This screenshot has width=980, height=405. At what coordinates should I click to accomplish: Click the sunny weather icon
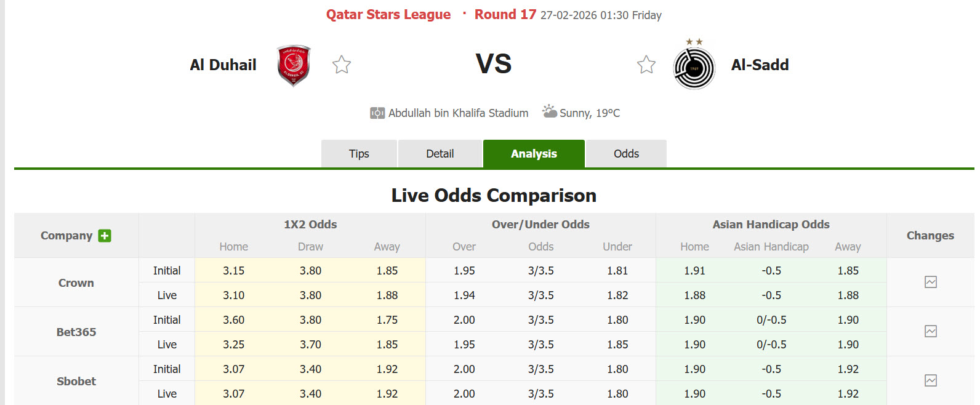pyautogui.click(x=550, y=112)
